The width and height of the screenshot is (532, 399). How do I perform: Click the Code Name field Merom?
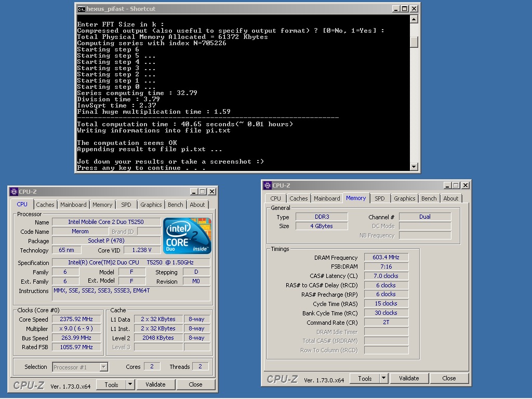[80, 231]
